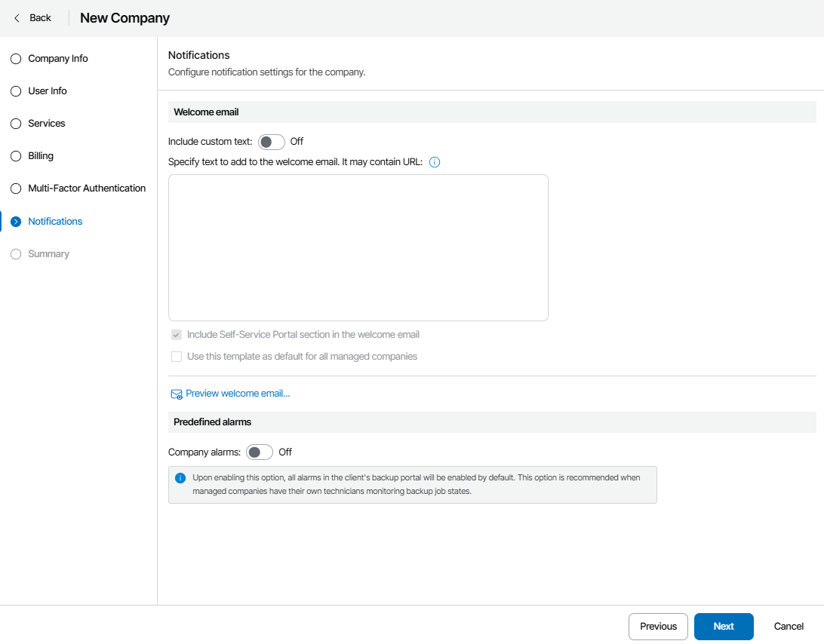Enable the Include custom text toggle
This screenshot has width=824, height=644.
(x=272, y=142)
